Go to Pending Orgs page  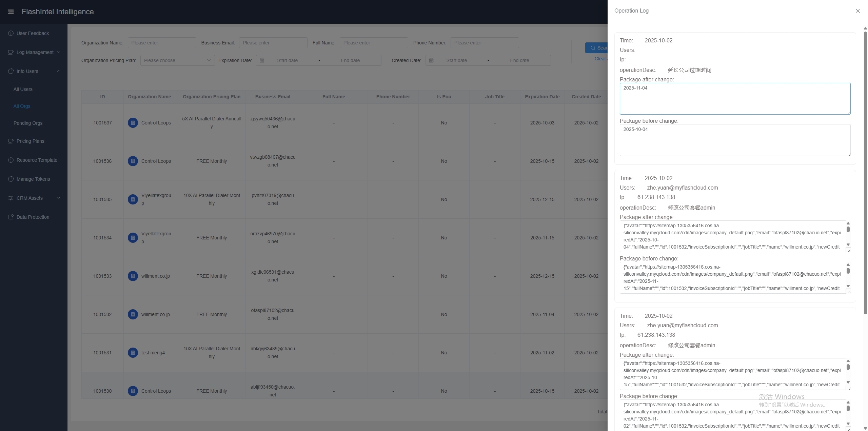coord(28,123)
